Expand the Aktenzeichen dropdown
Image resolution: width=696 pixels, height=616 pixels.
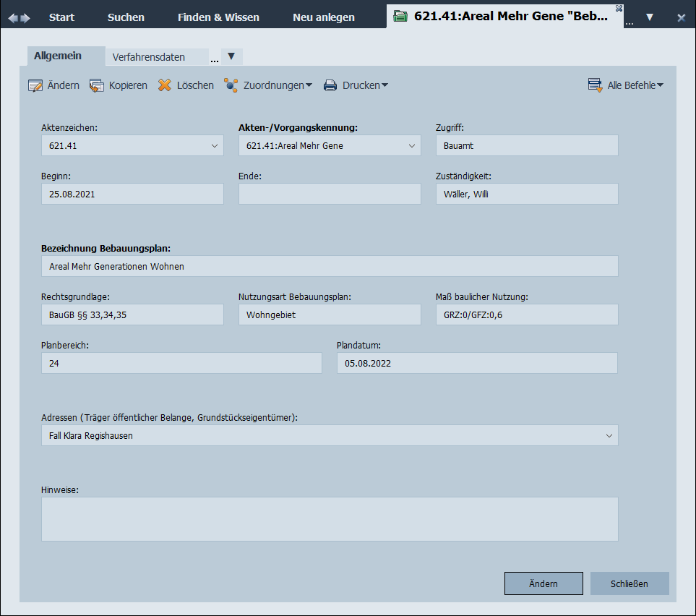pos(215,145)
